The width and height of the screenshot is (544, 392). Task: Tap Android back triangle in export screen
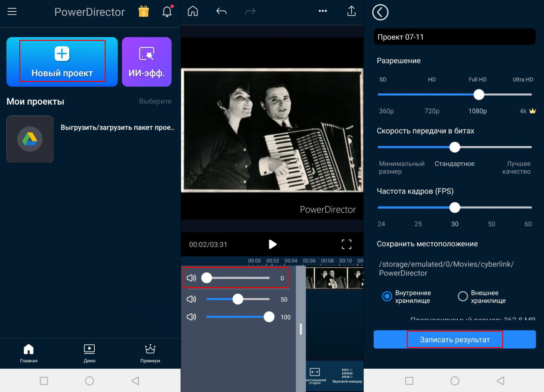pyautogui.click(x=500, y=381)
